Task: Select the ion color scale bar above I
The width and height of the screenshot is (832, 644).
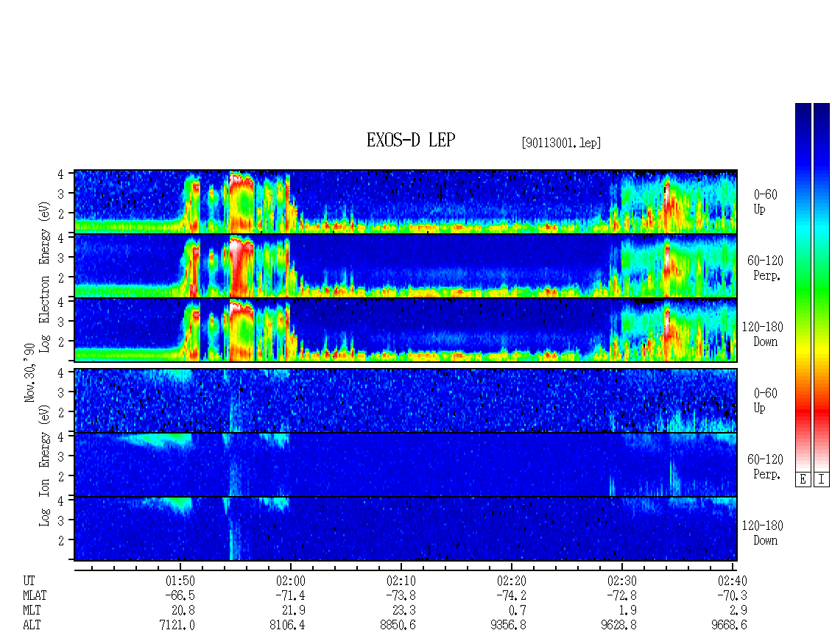Action: click(x=822, y=286)
